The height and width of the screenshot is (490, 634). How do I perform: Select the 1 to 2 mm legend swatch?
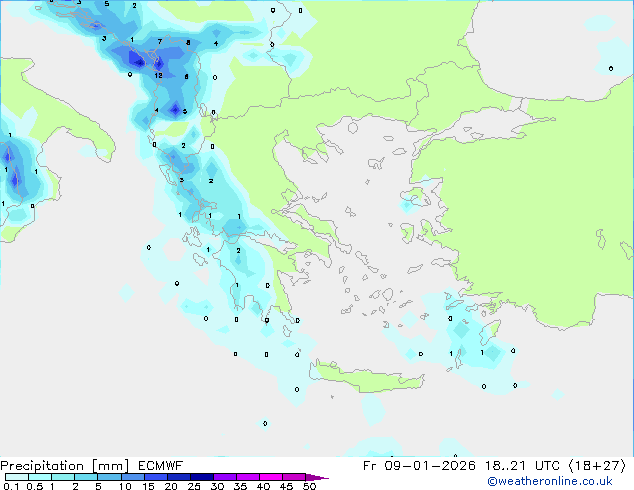(63, 477)
